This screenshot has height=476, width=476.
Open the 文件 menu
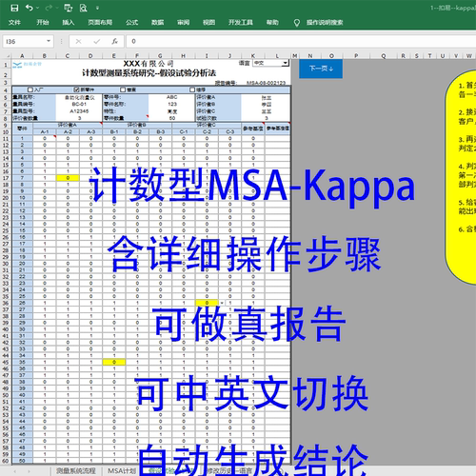coord(14,22)
